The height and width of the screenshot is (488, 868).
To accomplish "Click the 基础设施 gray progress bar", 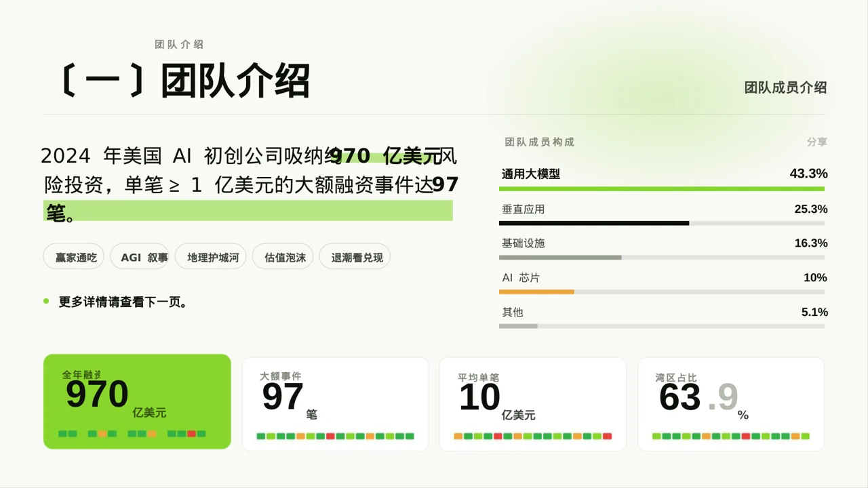I will [x=560, y=258].
